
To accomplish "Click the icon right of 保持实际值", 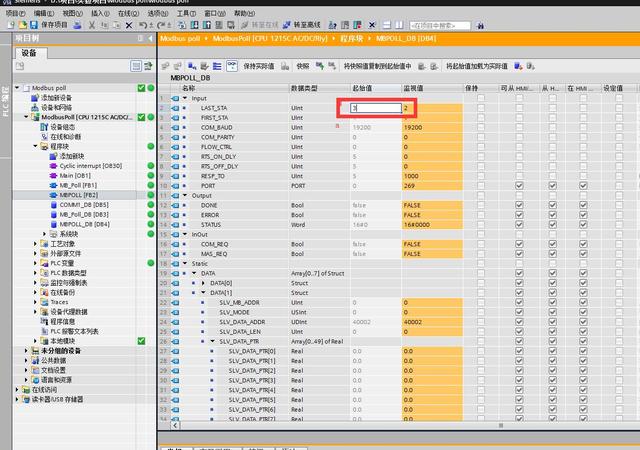I will pos(285,66).
